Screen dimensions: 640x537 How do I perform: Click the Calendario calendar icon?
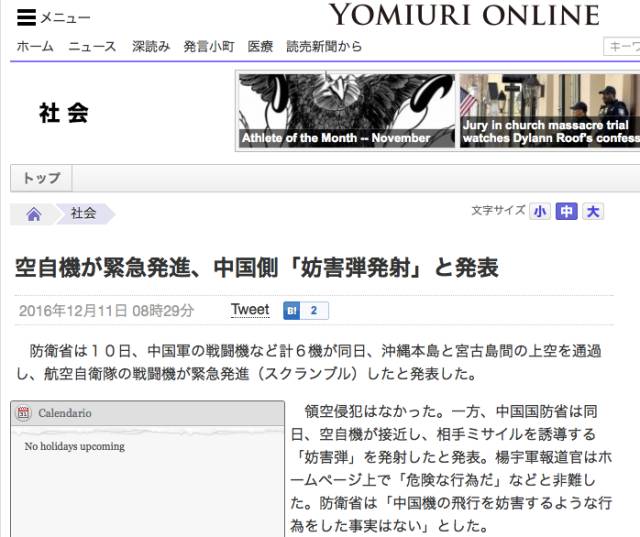(23, 413)
